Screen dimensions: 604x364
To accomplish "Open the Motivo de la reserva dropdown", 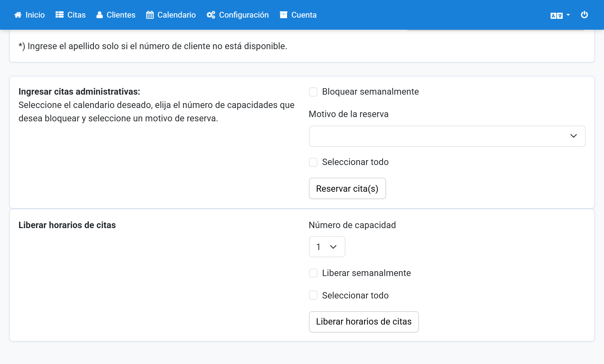I will pyautogui.click(x=447, y=136).
